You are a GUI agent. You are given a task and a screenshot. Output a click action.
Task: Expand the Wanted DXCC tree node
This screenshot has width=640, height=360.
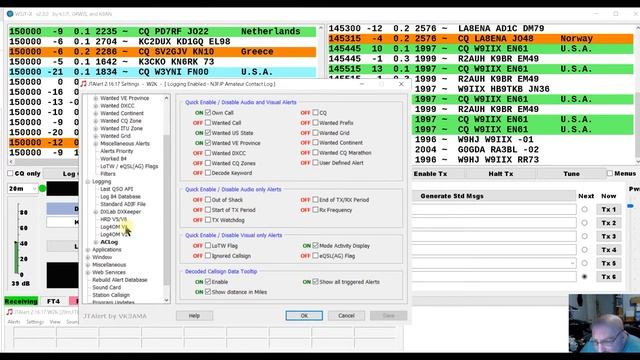point(96,106)
